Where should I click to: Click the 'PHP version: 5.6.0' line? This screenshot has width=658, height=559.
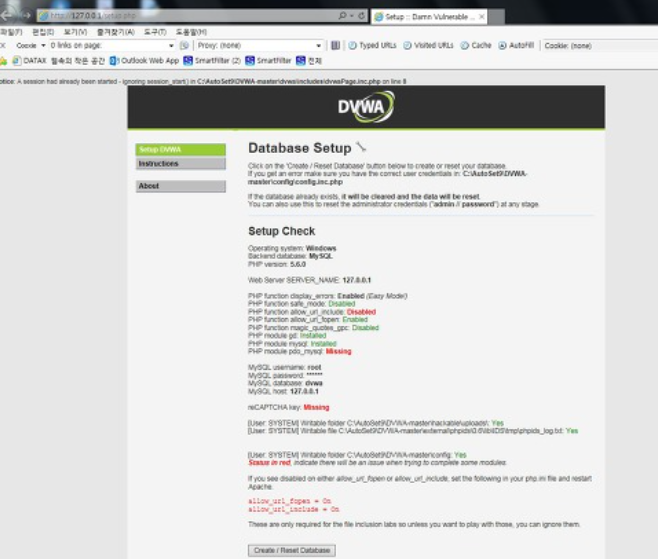(x=277, y=264)
